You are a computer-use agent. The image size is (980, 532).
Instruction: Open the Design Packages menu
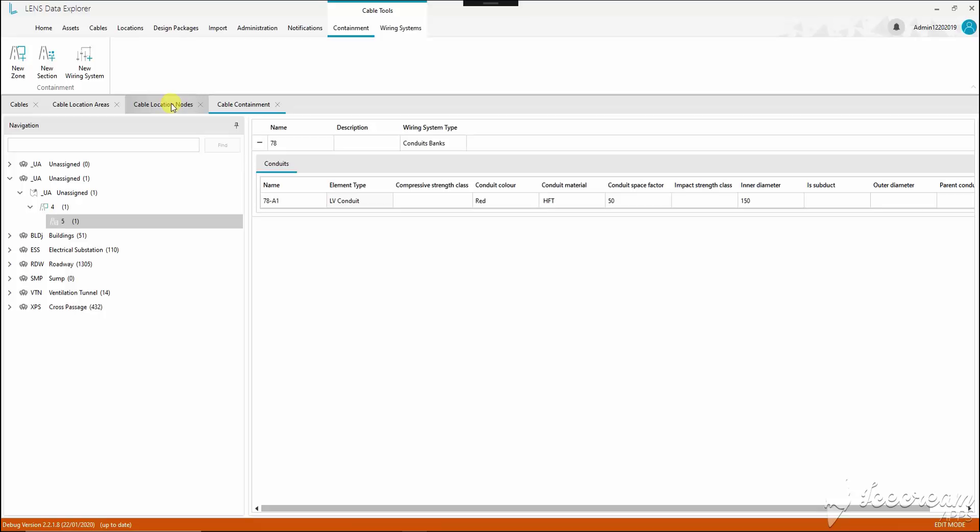coord(176,28)
